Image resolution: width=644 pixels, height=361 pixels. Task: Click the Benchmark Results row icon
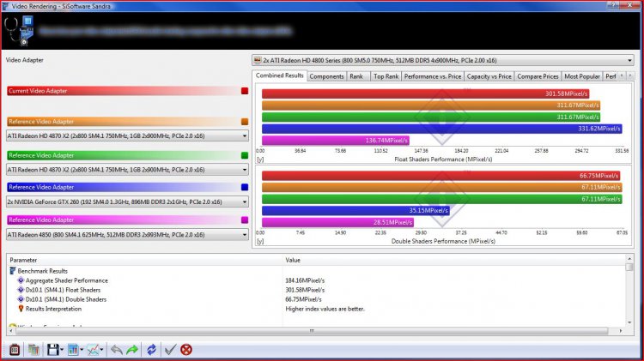pos(12,271)
